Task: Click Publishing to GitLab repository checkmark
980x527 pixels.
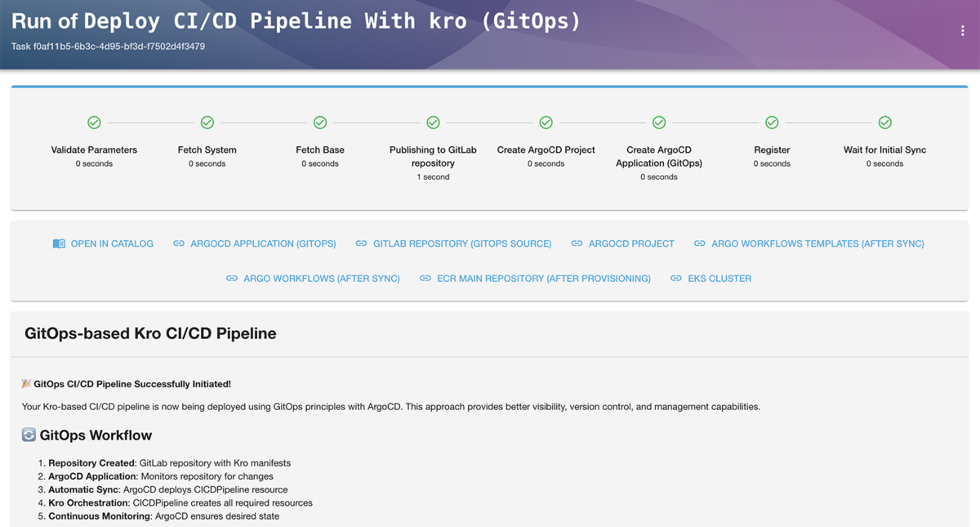Action: (x=433, y=123)
